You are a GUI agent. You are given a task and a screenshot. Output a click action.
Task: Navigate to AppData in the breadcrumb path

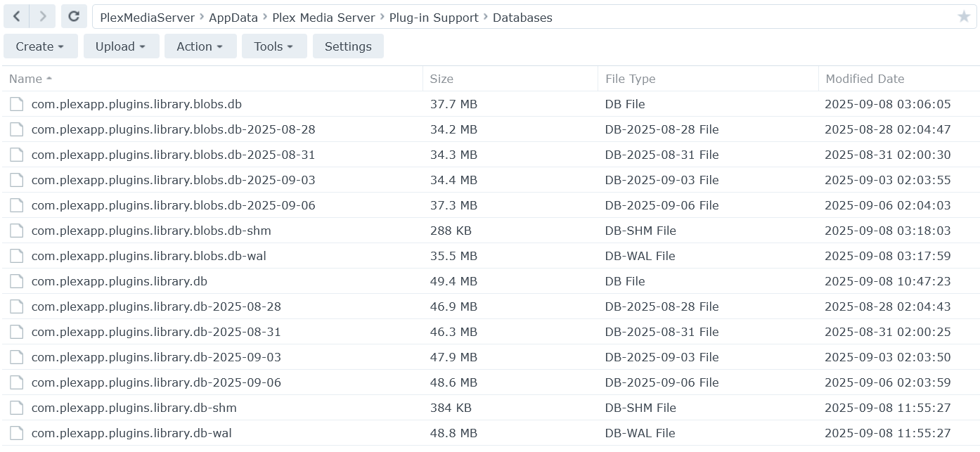pos(233,18)
